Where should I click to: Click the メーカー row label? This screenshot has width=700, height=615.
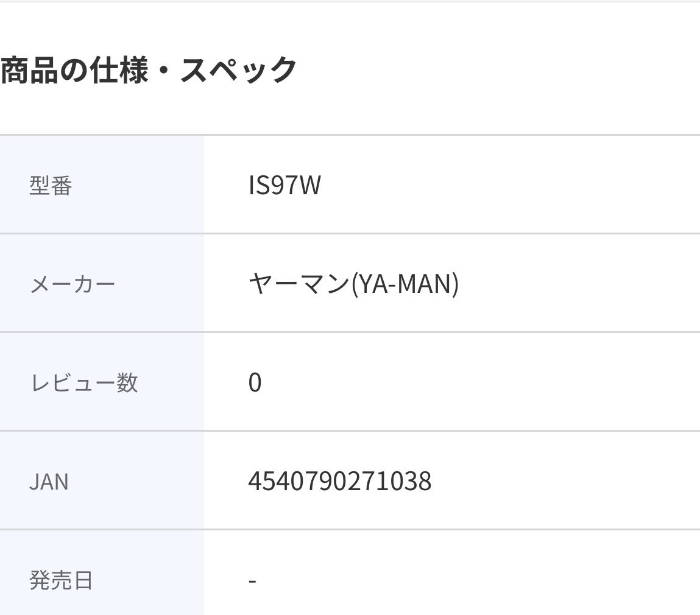coord(72,284)
